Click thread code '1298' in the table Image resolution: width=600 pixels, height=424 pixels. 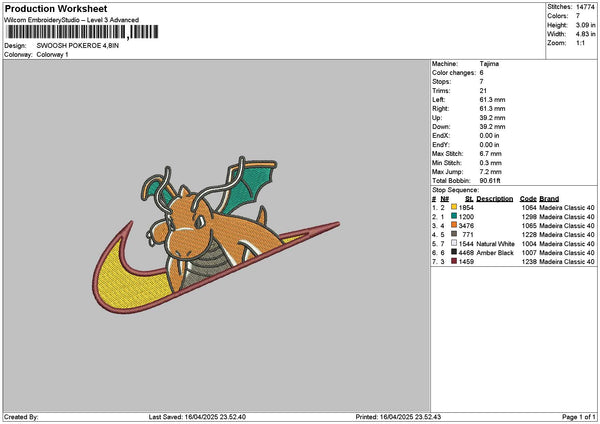[x=529, y=217]
